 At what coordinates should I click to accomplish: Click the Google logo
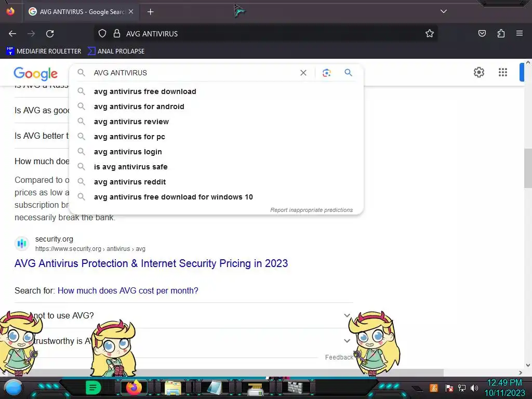(x=36, y=74)
